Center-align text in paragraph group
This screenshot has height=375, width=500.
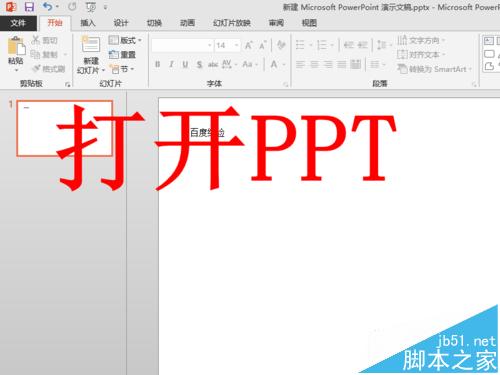coord(314,64)
